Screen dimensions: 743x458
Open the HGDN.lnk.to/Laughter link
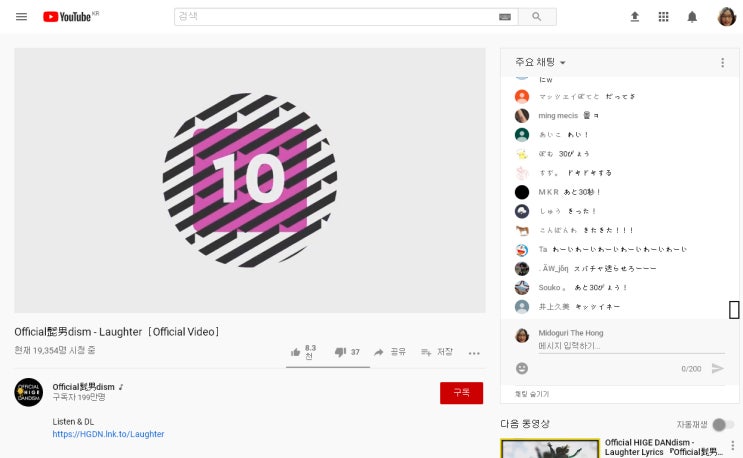tap(108, 434)
